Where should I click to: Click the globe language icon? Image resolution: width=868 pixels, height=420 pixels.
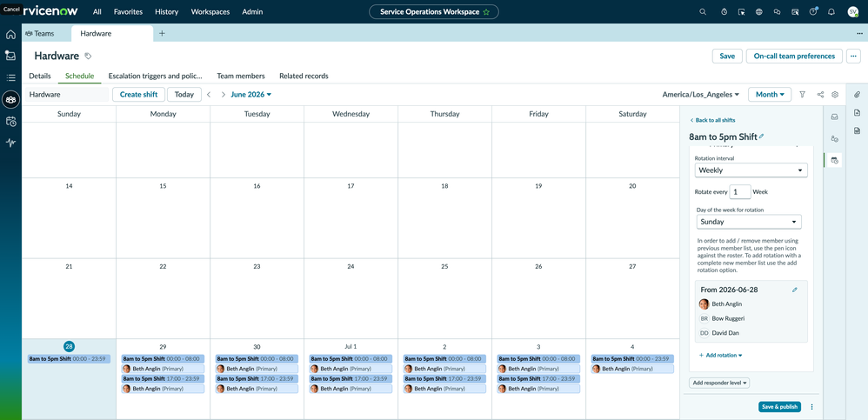coord(759,11)
